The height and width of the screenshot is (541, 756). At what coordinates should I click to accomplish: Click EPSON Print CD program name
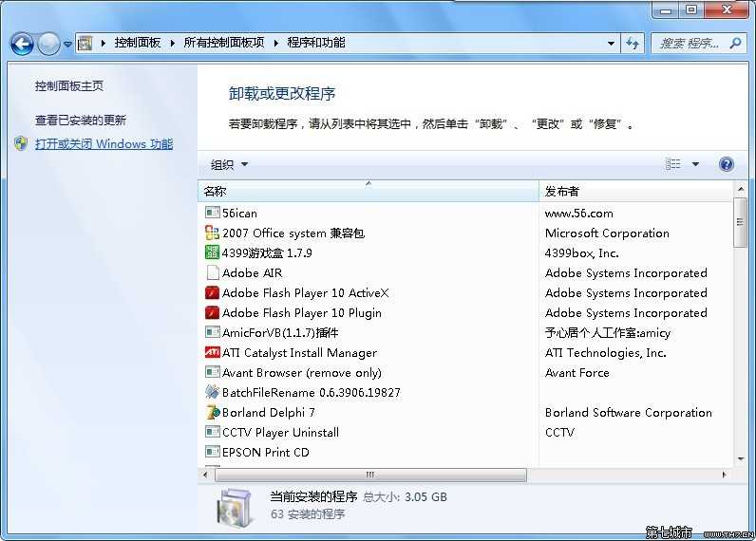pyautogui.click(x=266, y=453)
